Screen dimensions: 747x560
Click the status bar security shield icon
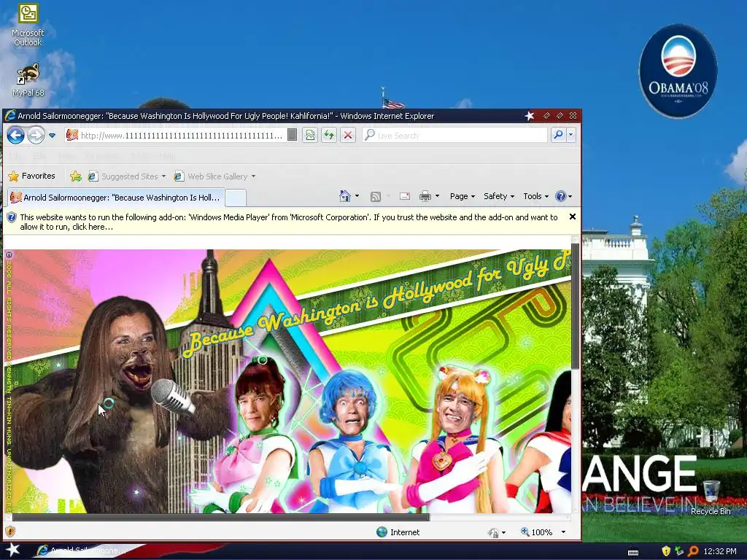pyautogui.click(x=10, y=532)
